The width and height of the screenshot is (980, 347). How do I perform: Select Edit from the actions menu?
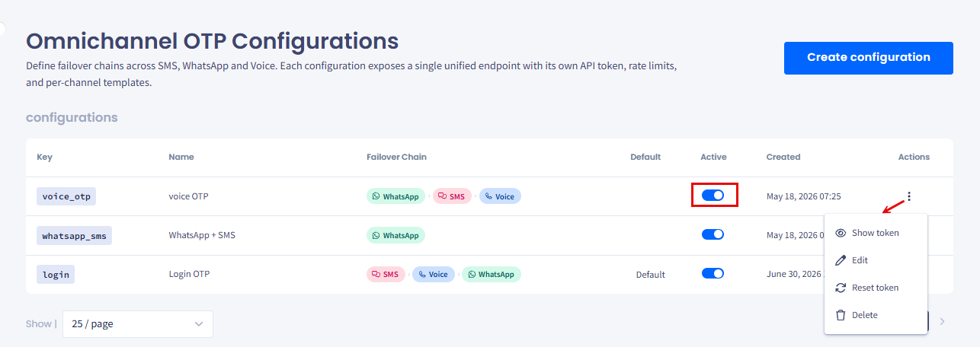pyautogui.click(x=876, y=260)
